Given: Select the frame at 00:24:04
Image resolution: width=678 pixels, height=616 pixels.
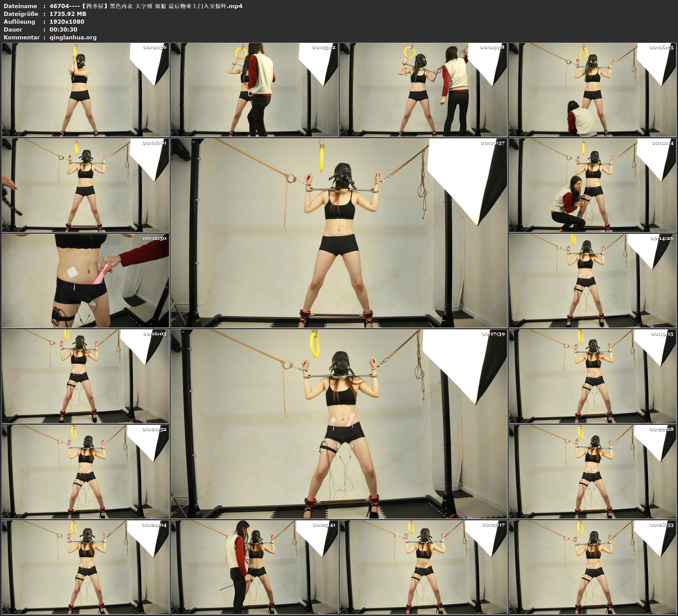Looking at the screenshot, I should (x=85, y=567).
